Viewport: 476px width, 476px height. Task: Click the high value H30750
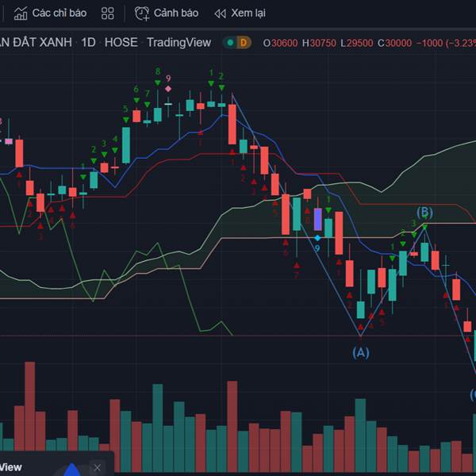(x=319, y=43)
